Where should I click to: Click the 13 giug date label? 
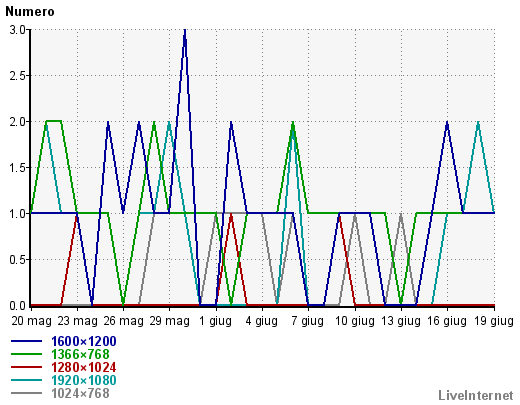[x=401, y=321]
